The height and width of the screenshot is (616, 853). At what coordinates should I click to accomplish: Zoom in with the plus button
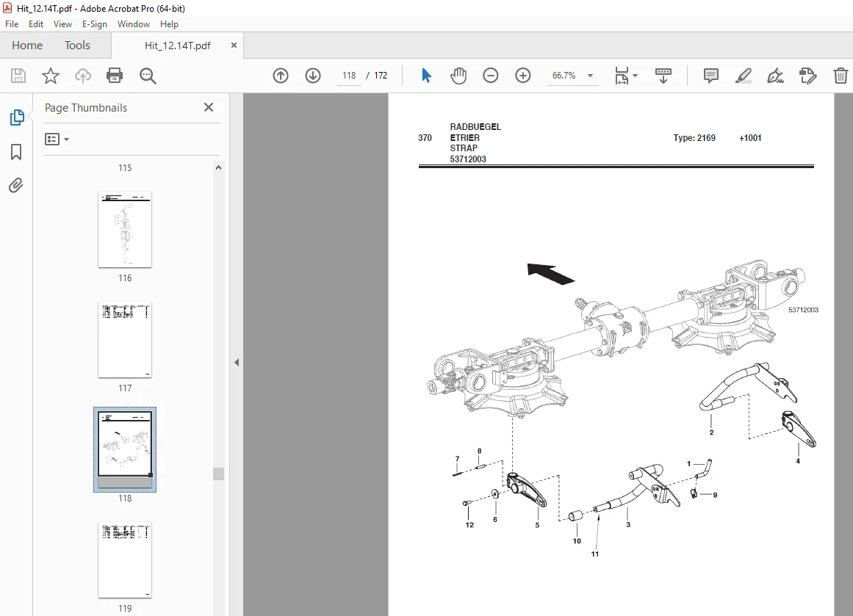(523, 76)
